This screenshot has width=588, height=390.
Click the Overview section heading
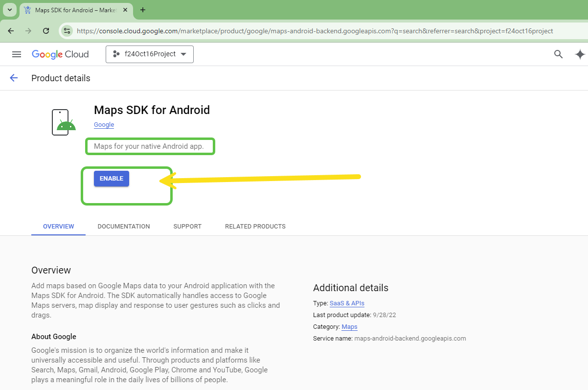coord(51,270)
